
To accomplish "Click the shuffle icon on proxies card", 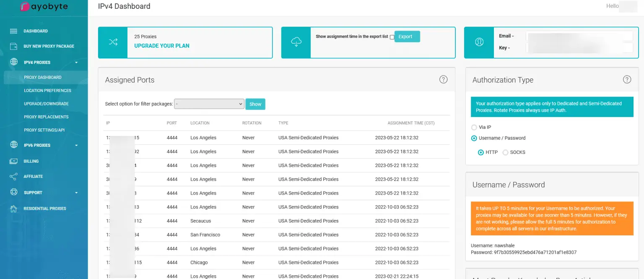I will pyautogui.click(x=113, y=42).
